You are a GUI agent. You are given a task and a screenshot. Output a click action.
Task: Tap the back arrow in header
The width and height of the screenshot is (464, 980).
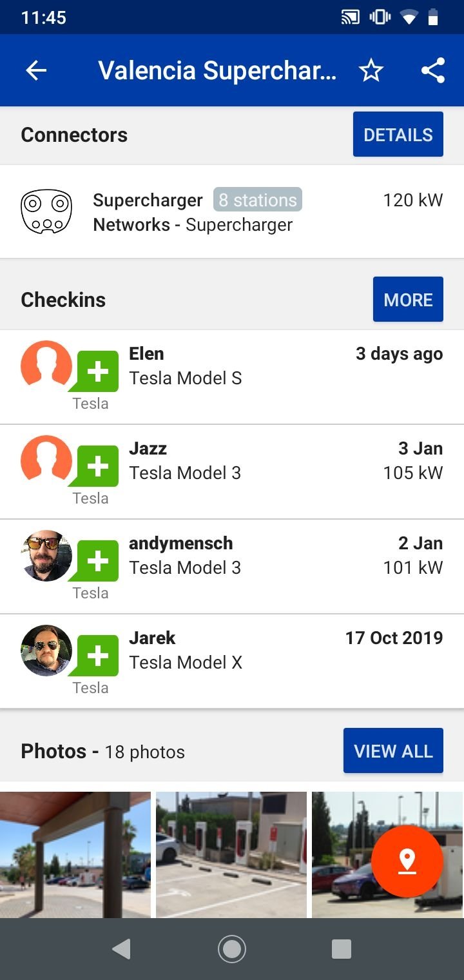point(36,70)
